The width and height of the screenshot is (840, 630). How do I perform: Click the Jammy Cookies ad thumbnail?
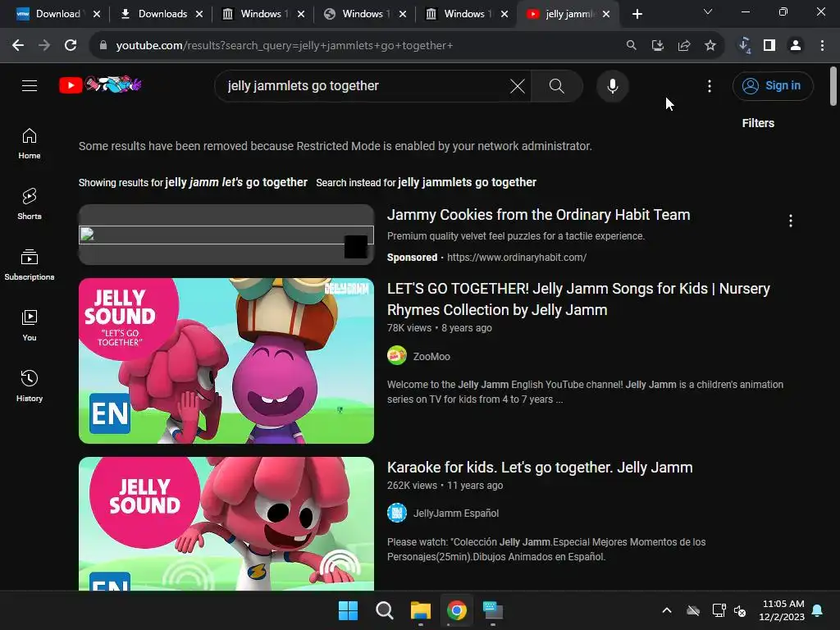pyautogui.click(x=226, y=234)
